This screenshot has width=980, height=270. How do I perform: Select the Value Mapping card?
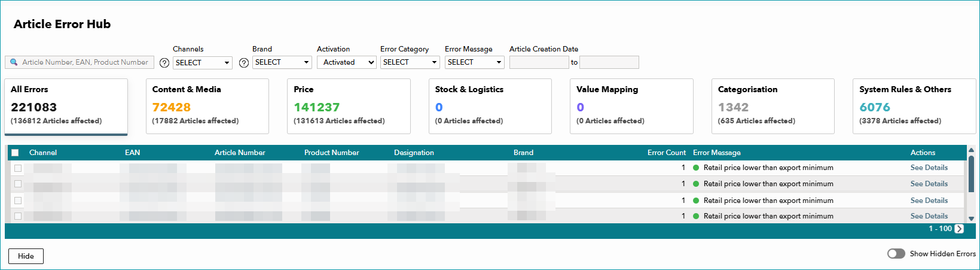coord(631,106)
